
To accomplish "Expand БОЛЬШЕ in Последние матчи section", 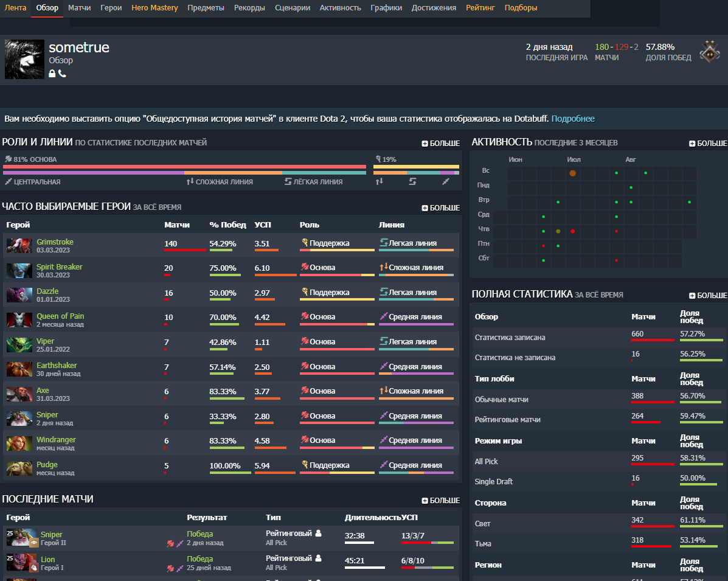I will click(x=440, y=501).
